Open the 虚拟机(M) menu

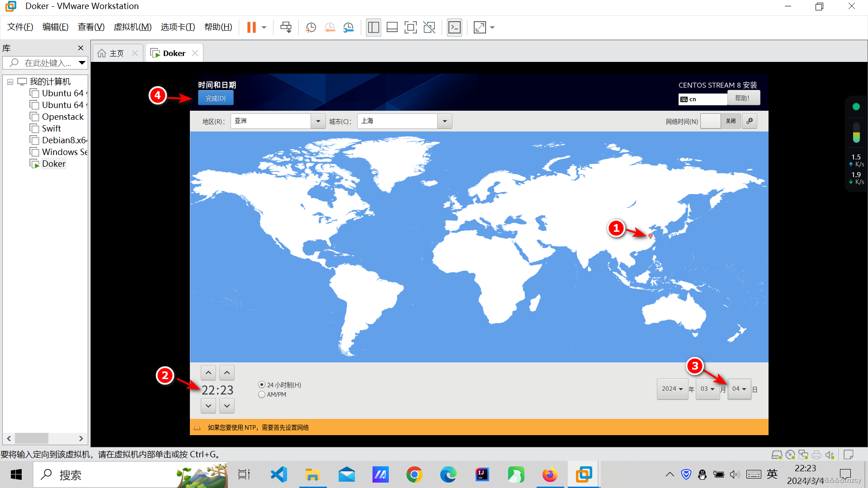point(132,27)
